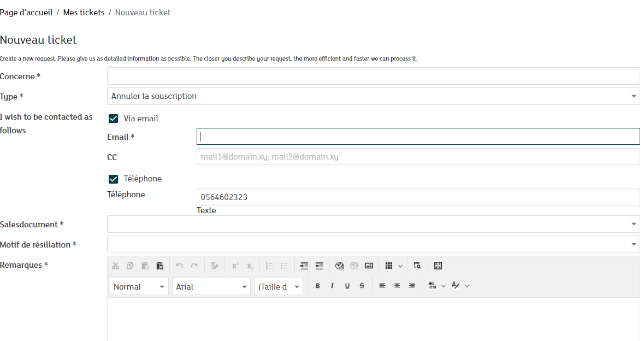Click the paste from Word icon
Screen dimensions: 644x341
160,266
